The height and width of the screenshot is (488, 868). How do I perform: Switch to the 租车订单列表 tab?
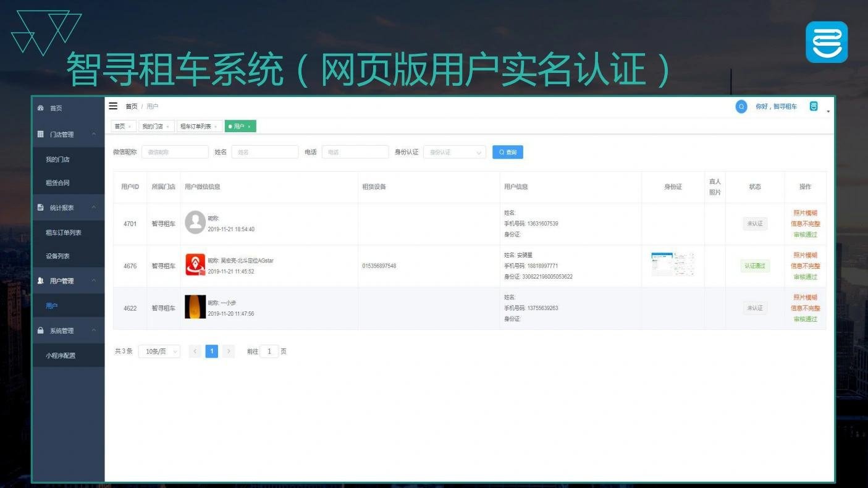(x=195, y=126)
